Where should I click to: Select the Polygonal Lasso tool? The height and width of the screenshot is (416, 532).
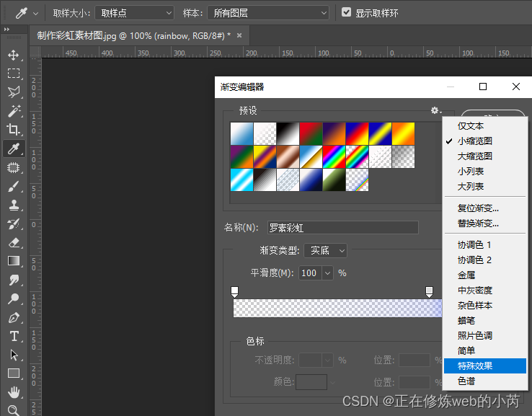[14, 92]
